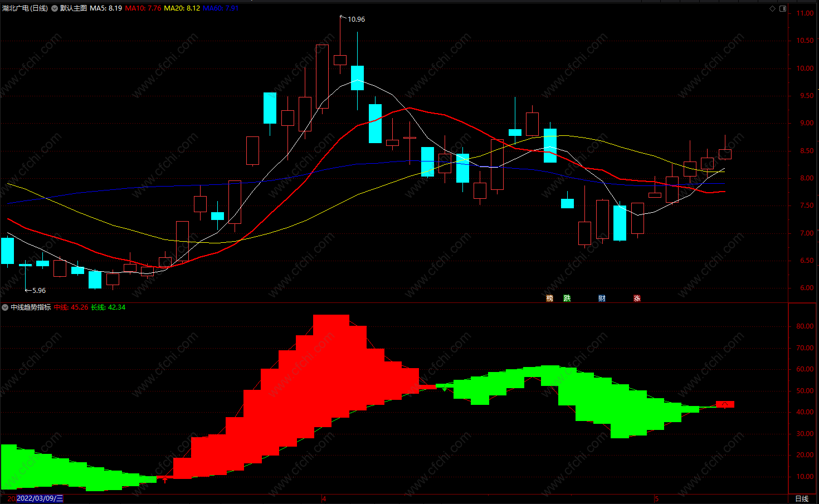This screenshot has width=819, height=504.
Task: Click the 10.00 indicator axis label
Action: [x=805, y=477]
